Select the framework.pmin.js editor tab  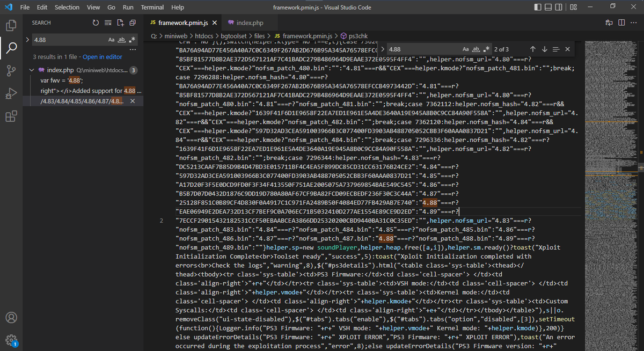click(183, 23)
